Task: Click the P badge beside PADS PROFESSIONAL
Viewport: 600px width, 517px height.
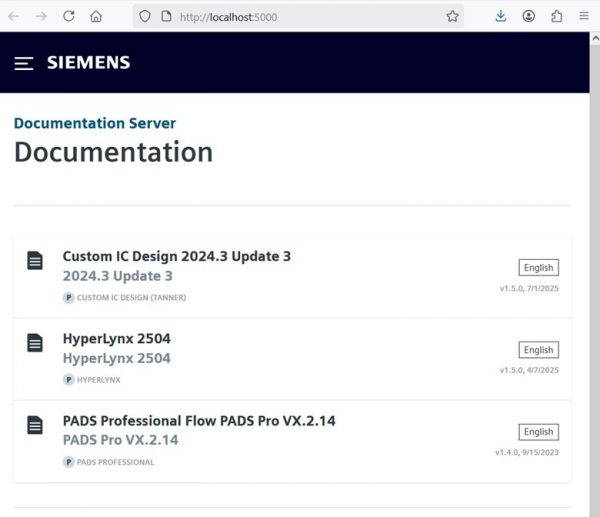Action: point(68,462)
